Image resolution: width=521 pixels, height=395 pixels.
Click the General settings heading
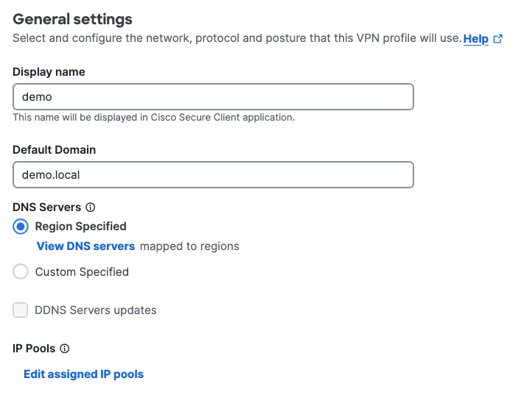pos(72,19)
